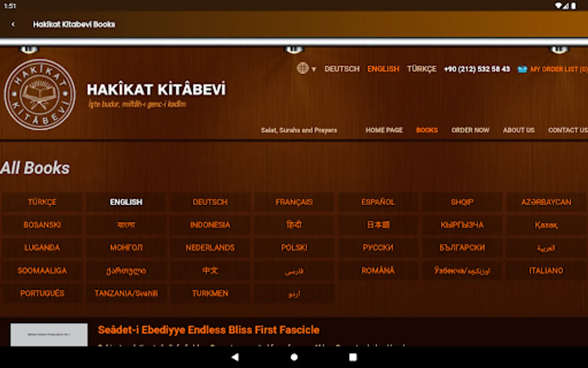Filter books by КЫРГЫЗЧА
The image size is (588, 368).
(x=462, y=225)
